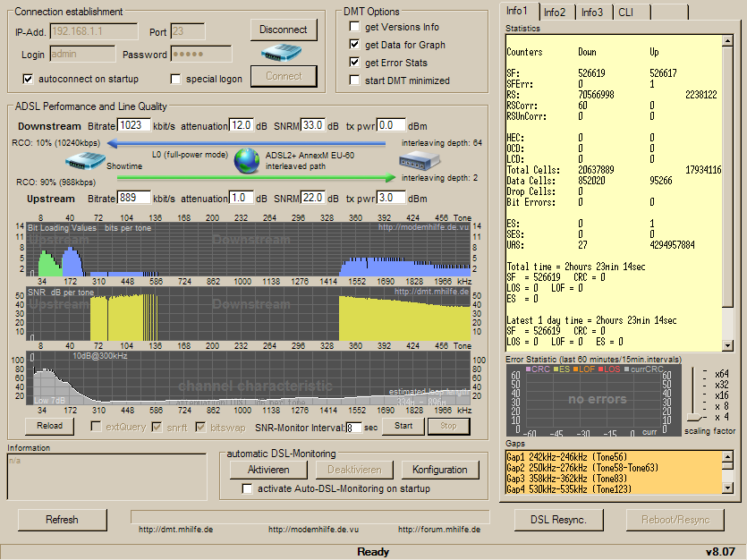
Task: Open the Info3 tab
Action: coord(593,13)
